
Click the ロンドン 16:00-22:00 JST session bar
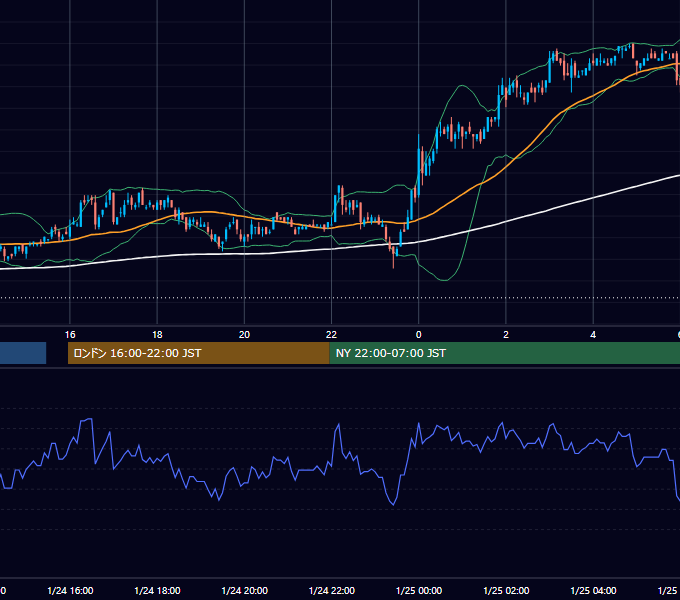(x=199, y=353)
